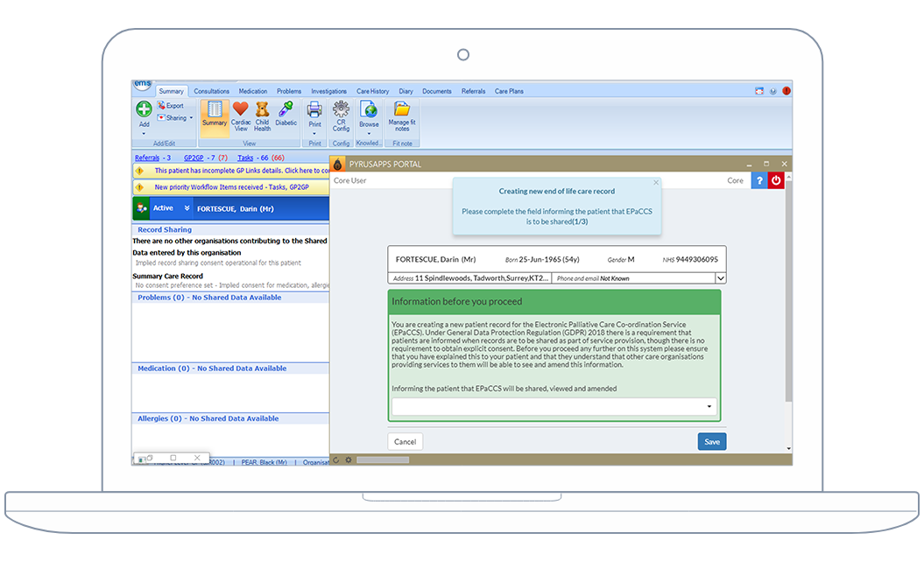Click the portal refresh icon in footer
The height and width of the screenshot is (561, 924).
(x=336, y=459)
